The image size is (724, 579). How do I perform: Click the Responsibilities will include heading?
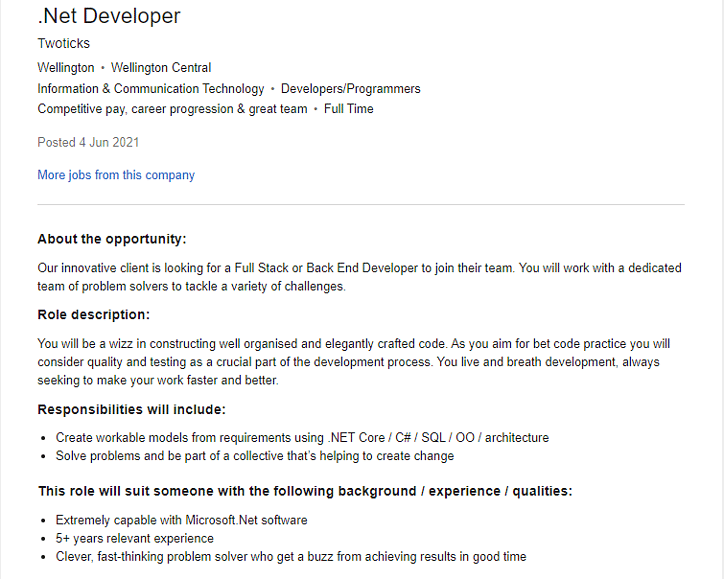point(131,409)
